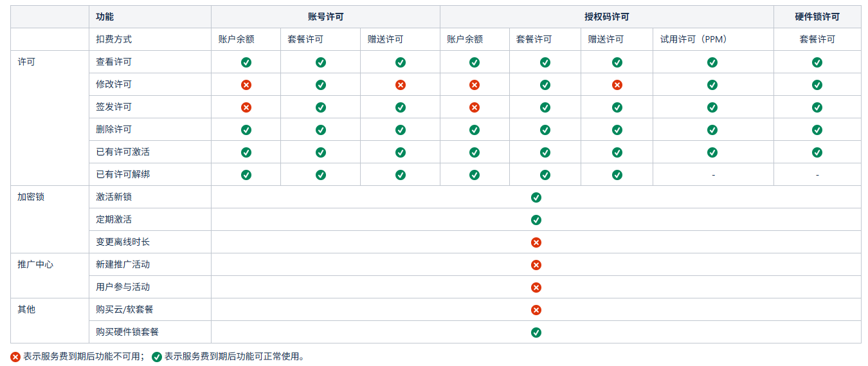Click the green check icon in the legend
This screenshot has height=366, width=868.
[157, 357]
